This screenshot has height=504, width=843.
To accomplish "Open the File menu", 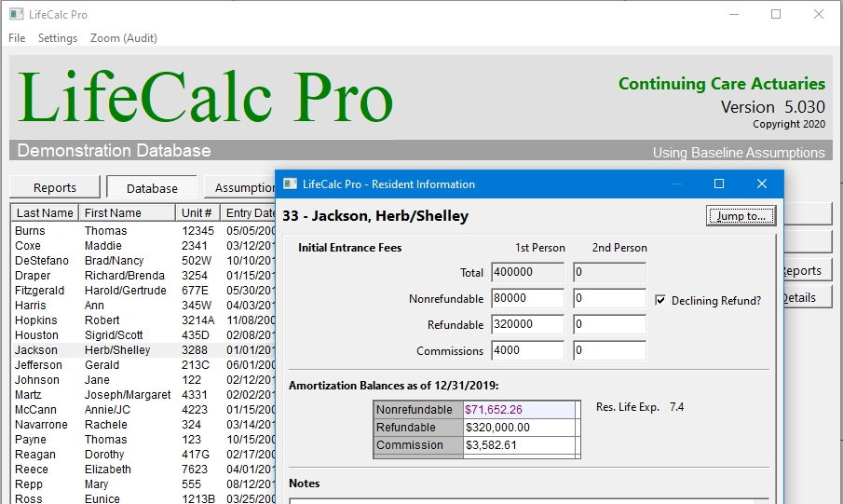I will coord(17,38).
